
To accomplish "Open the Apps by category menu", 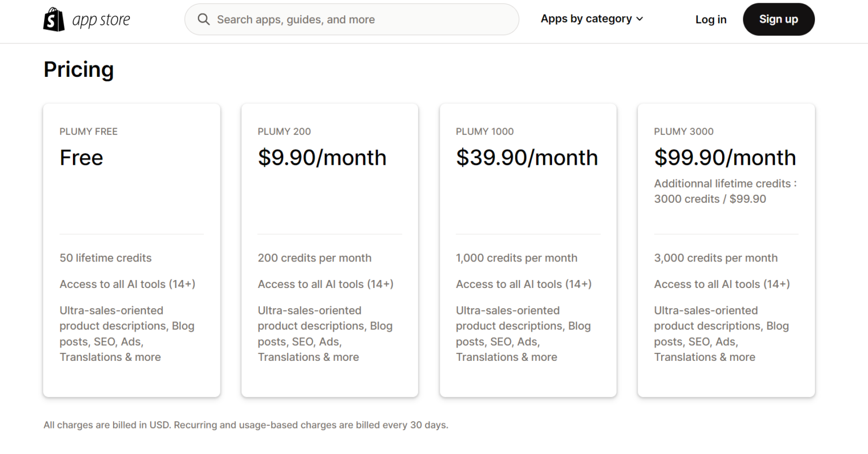I will click(586, 19).
